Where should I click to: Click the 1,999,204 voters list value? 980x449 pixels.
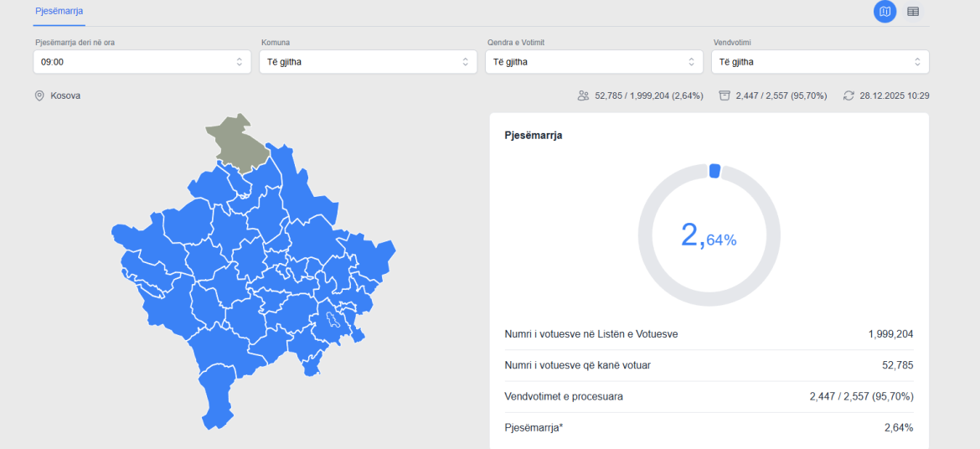[x=890, y=334]
